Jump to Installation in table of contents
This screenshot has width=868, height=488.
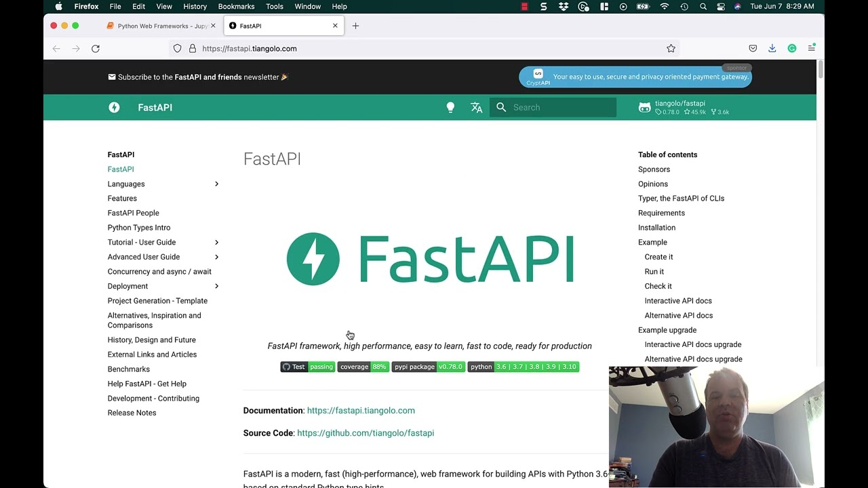tap(656, 228)
